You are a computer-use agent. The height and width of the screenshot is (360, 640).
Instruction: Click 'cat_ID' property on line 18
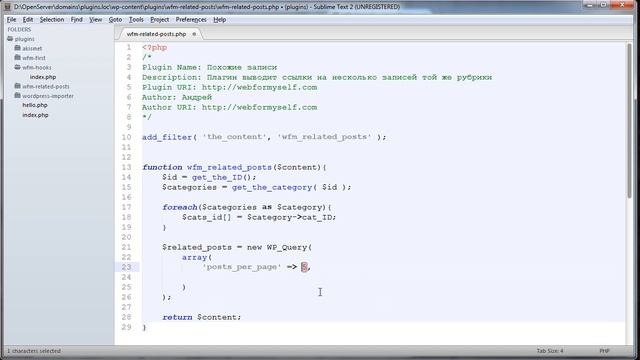pyautogui.click(x=317, y=217)
